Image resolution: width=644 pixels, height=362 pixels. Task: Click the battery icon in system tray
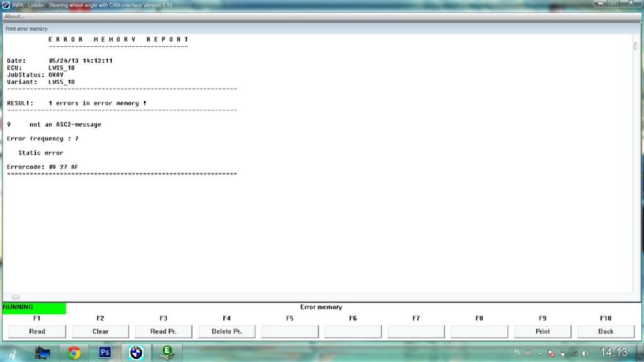pos(563,353)
